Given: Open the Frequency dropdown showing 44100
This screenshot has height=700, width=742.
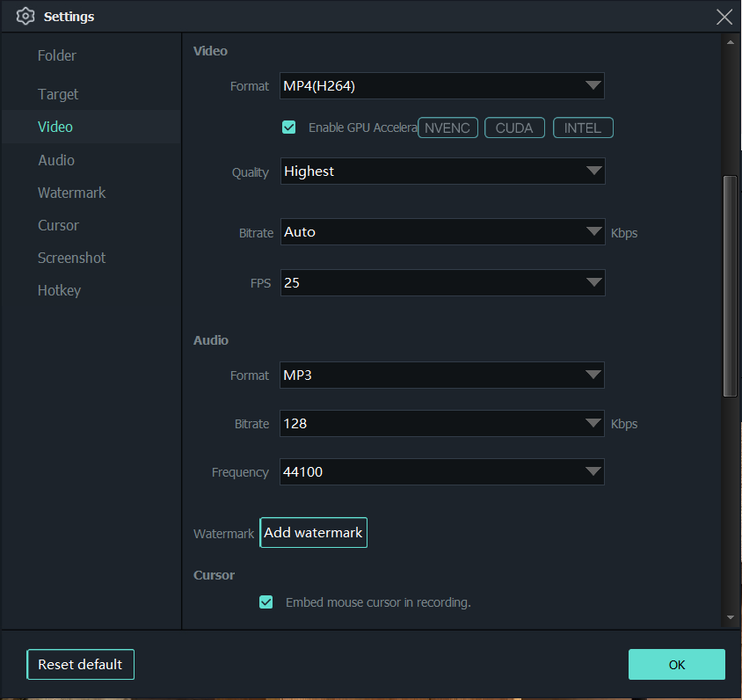Looking at the screenshot, I should [442, 471].
